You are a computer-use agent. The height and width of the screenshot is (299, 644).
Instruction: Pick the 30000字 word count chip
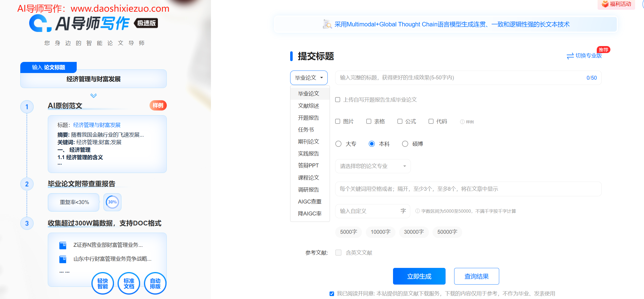click(414, 232)
